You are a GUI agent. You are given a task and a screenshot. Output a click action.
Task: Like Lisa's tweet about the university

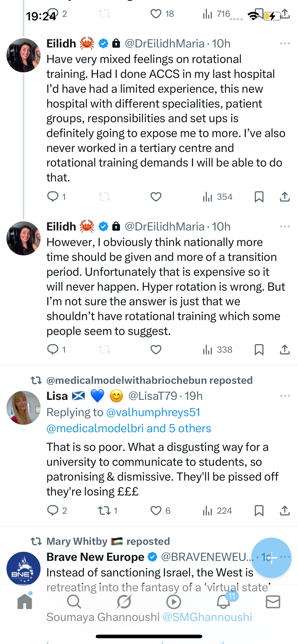click(156, 511)
